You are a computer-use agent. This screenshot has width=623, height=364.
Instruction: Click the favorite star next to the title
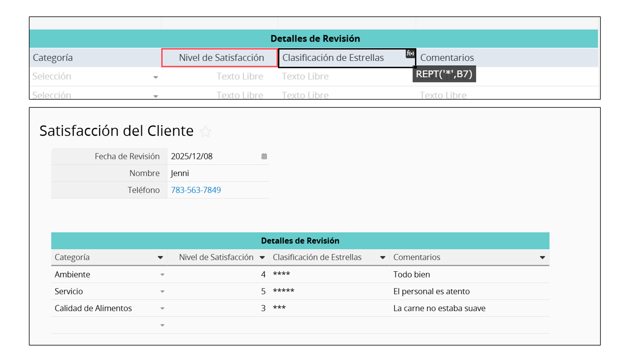[206, 132]
